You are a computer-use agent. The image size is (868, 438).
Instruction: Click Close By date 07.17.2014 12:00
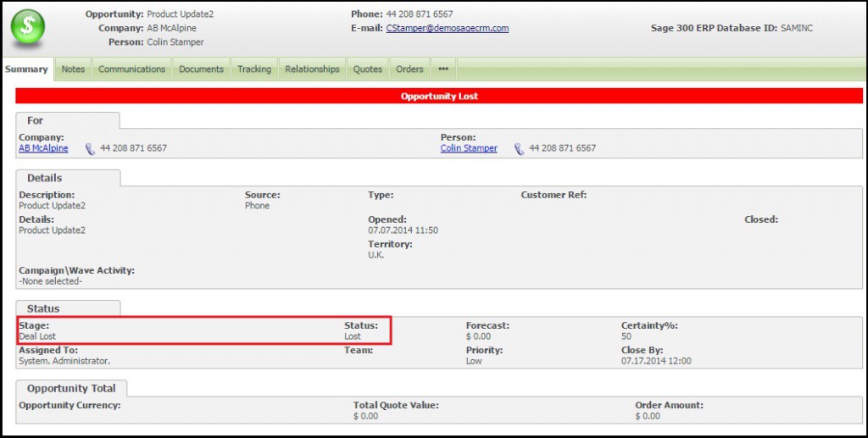tap(656, 361)
